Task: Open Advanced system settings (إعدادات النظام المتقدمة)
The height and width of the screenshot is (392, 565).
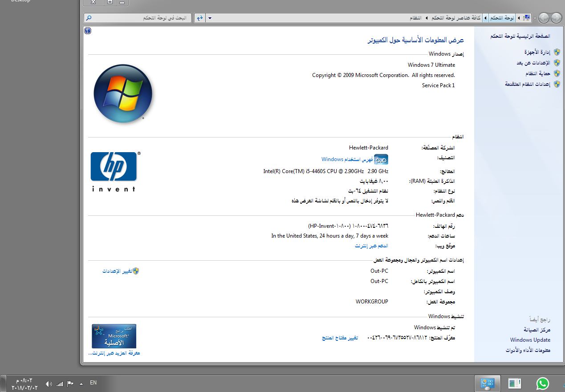Action: point(528,84)
